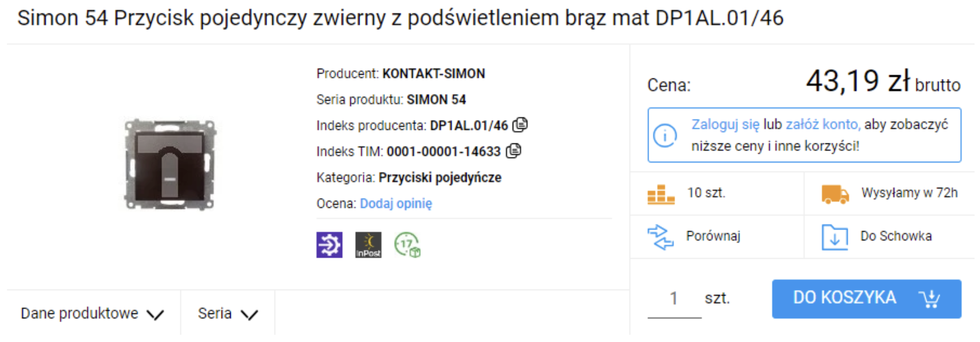Click the Porównaj compare label
Screen dimensions: 980x342
click(x=713, y=236)
